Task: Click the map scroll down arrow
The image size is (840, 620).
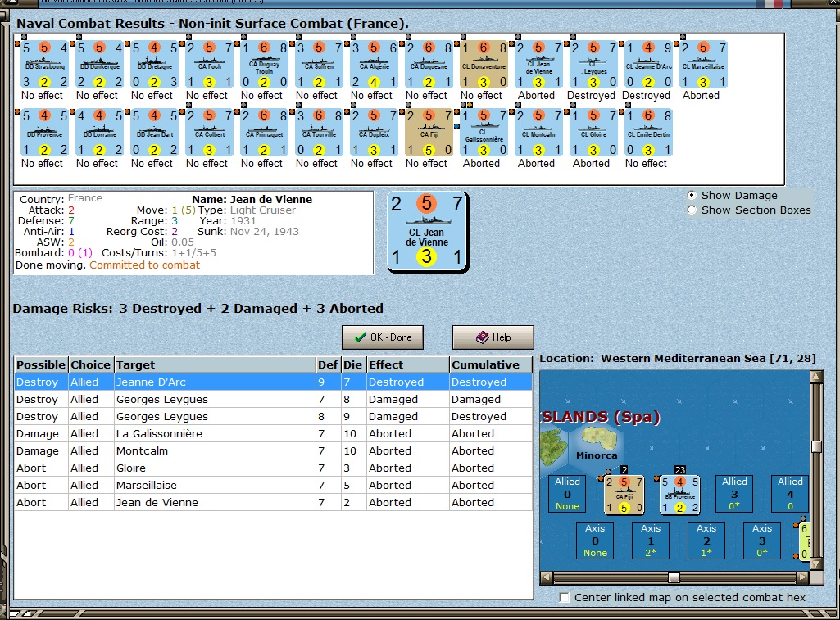Action: (816, 563)
